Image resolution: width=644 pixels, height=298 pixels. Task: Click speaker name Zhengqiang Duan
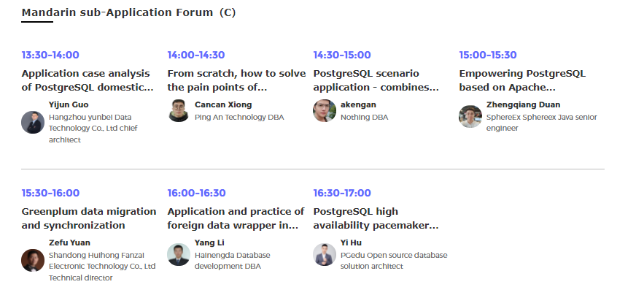[523, 105]
